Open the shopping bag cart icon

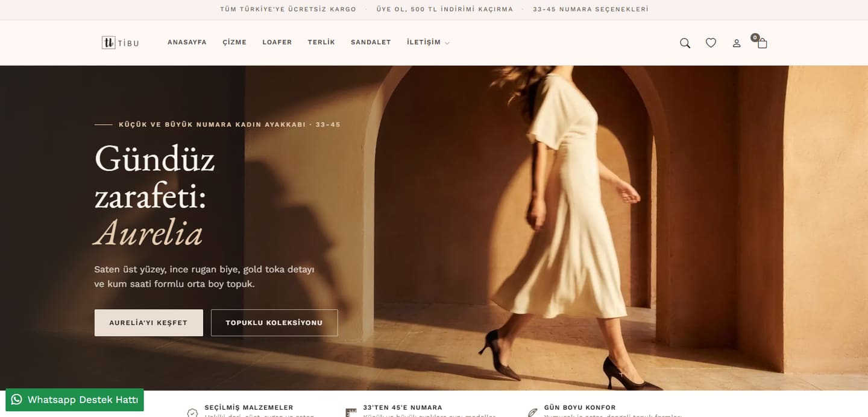coord(762,43)
